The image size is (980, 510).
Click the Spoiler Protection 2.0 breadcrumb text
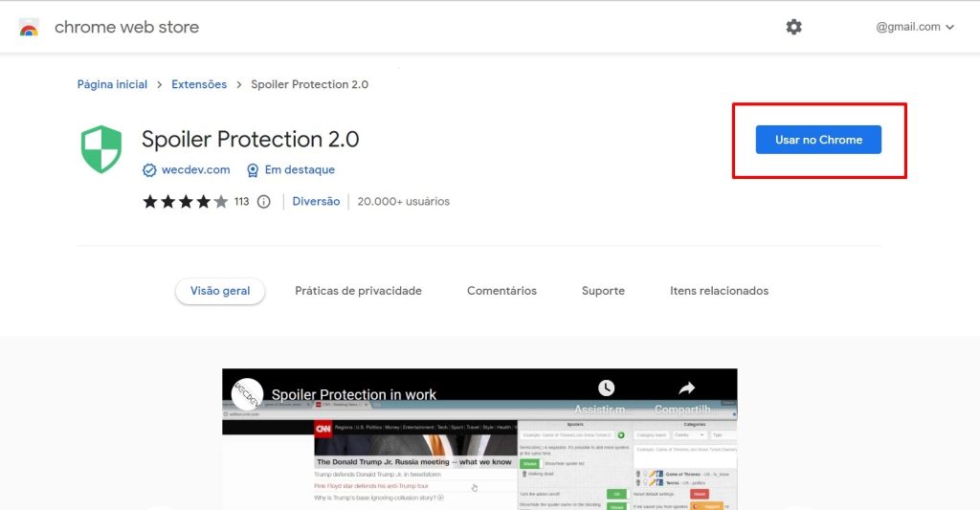[x=310, y=84]
